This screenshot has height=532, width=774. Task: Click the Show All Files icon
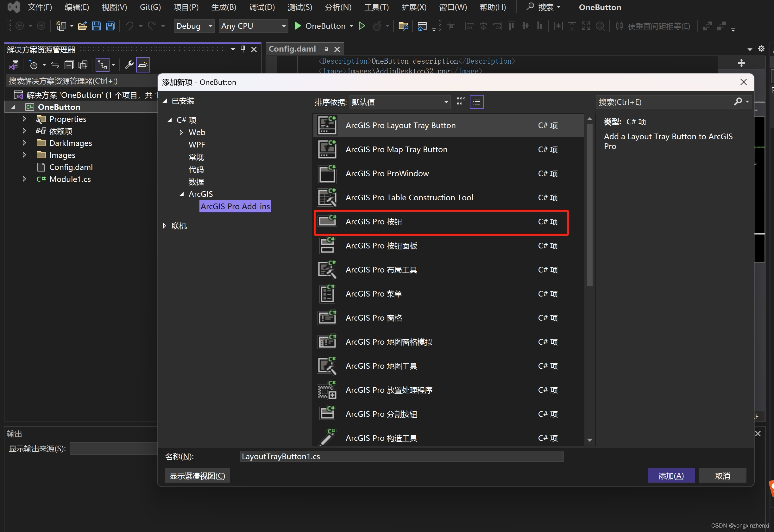(x=83, y=65)
